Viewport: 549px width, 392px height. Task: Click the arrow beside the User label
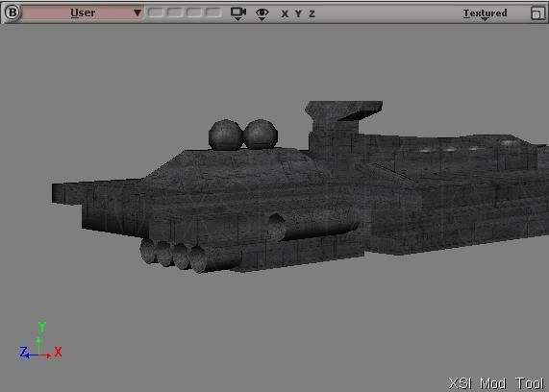click(137, 12)
